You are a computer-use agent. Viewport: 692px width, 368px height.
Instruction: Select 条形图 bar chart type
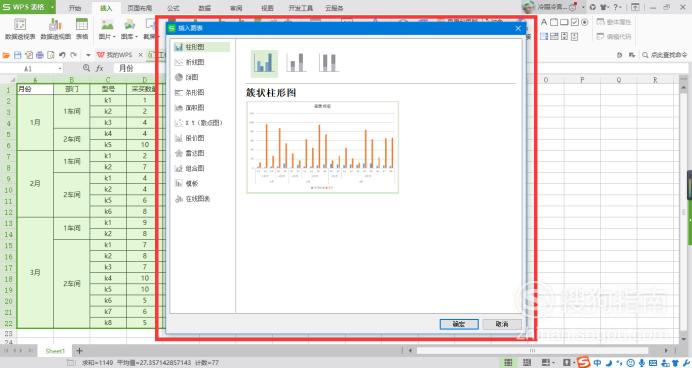point(190,93)
